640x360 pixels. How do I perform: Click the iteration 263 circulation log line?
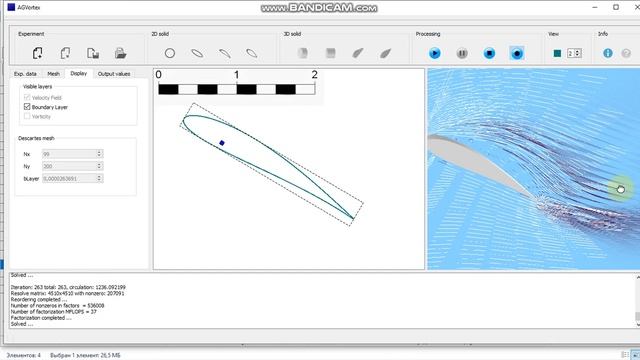pos(68,287)
